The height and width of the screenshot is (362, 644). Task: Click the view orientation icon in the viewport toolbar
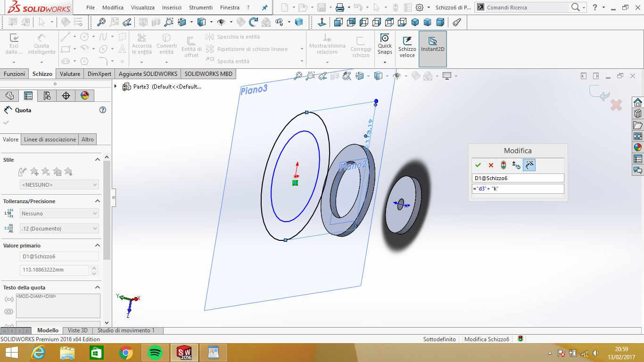[x=360, y=76]
